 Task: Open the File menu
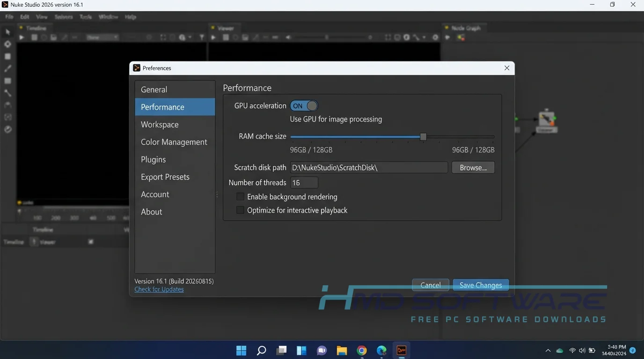(x=9, y=17)
